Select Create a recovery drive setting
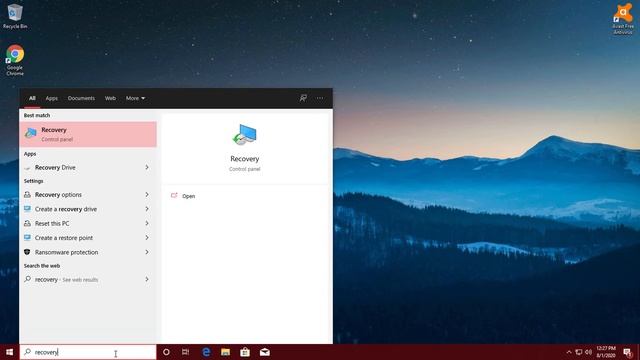Screen dimensions: 640x360 tap(88, 209)
